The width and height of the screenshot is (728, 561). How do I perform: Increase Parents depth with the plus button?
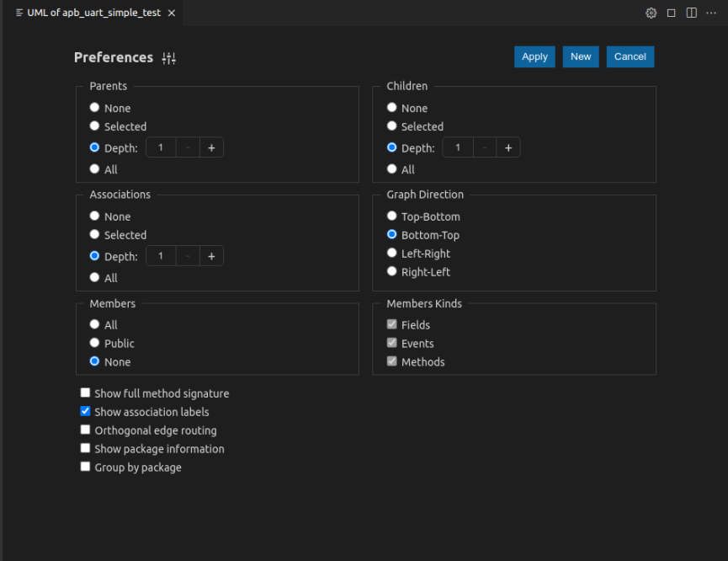[210, 147]
